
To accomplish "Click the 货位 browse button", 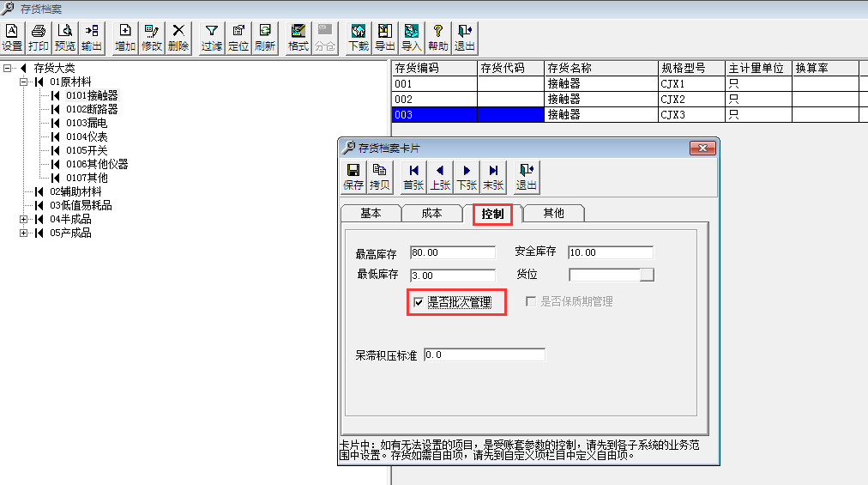I will [x=648, y=275].
